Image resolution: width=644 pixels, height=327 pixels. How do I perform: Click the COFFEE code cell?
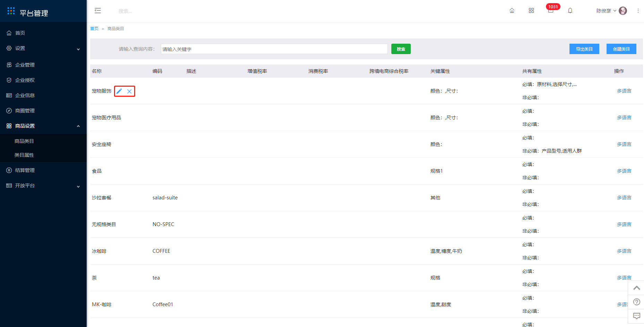[x=161, y=251]
